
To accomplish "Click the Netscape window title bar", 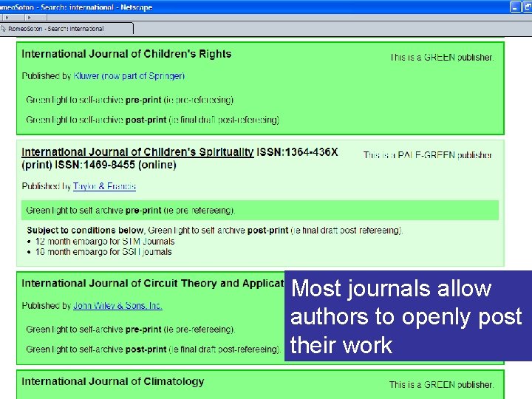I will point(254,7).
